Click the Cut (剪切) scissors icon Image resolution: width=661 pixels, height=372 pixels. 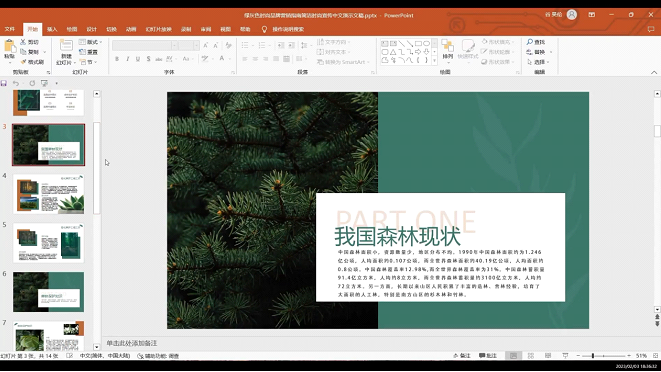[24, 42]
